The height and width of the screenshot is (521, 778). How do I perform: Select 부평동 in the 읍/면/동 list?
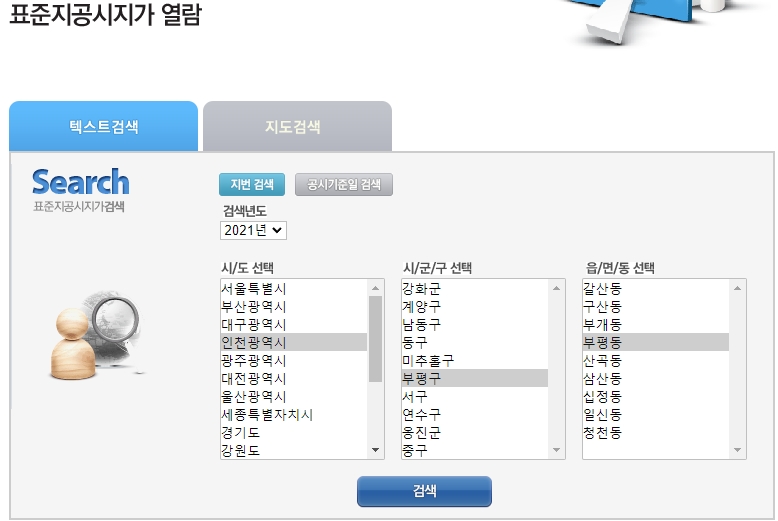tap(656, 342)
